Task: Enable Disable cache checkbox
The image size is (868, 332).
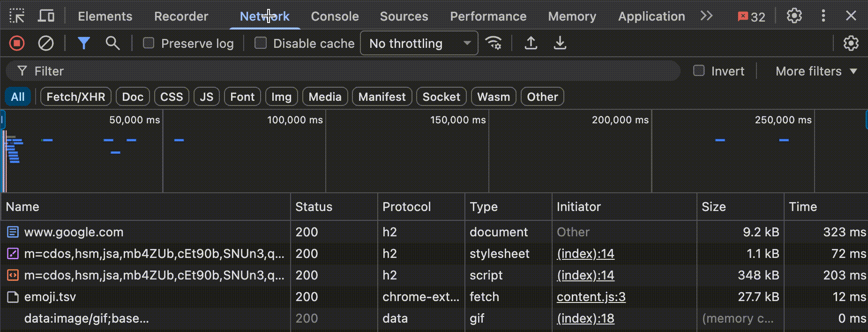Action: click(x=261, y=44)
